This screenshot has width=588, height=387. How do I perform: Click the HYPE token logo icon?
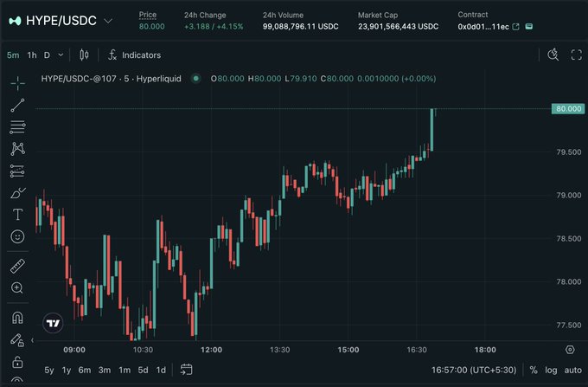(15, 21)
